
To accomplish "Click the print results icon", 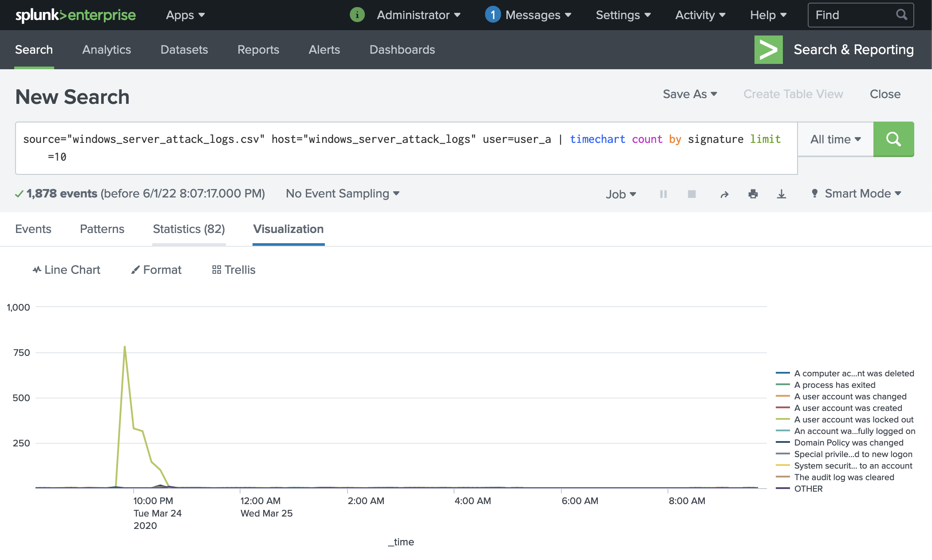I will pyautogui.click(x=753, y=194).
